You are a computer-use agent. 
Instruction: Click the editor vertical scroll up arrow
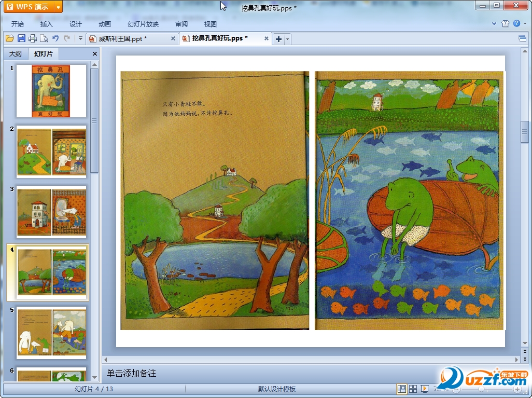click(525, 51)
